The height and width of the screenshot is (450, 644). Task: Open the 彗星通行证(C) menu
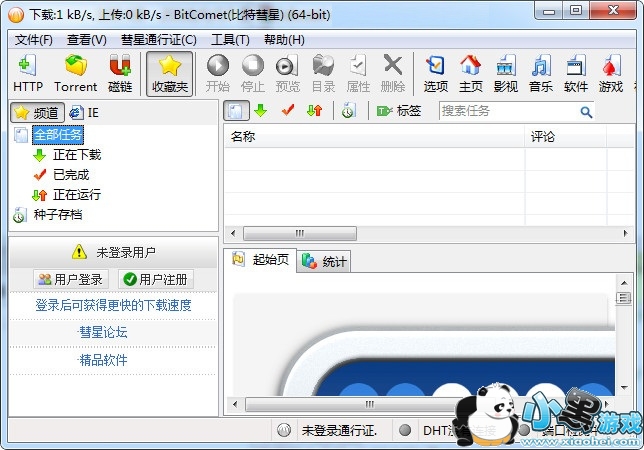pos(159,40)
